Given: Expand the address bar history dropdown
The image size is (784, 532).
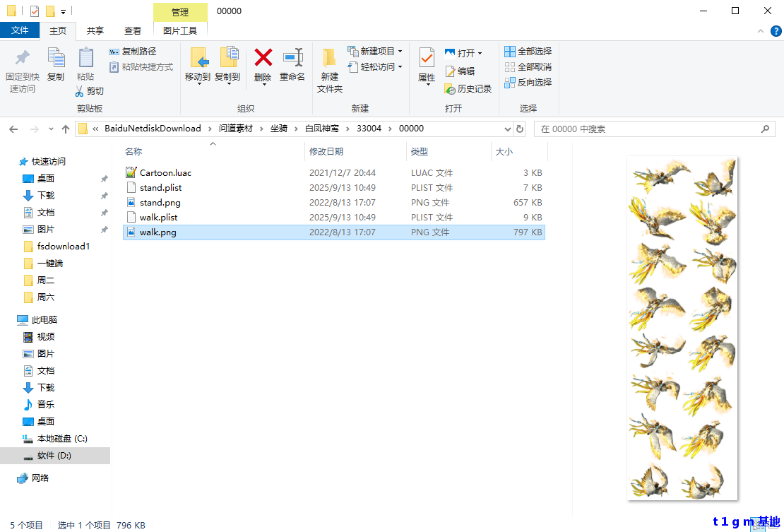Looking at the screenshot, I should click(x=508, y=129).
